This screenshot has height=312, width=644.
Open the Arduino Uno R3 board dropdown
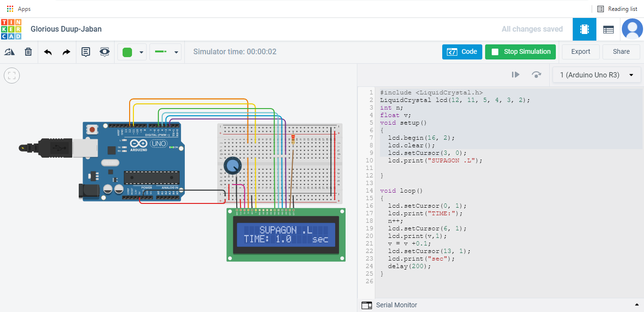[x=596, y=75]
